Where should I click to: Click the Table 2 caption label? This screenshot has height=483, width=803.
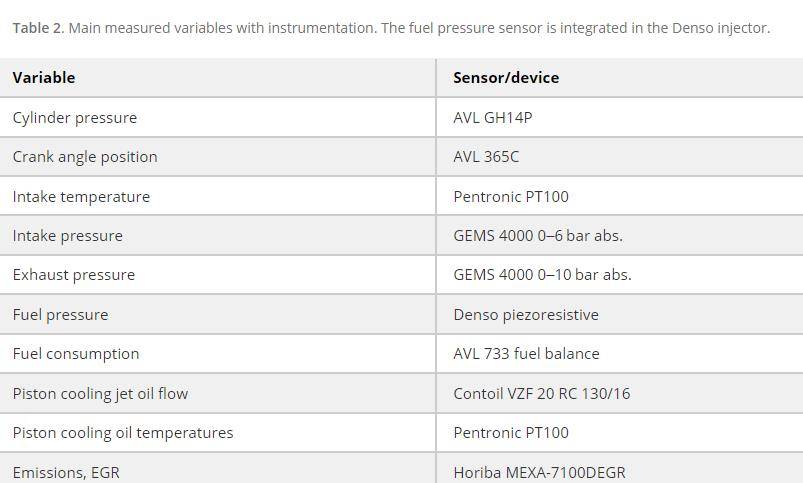point(37,28)
